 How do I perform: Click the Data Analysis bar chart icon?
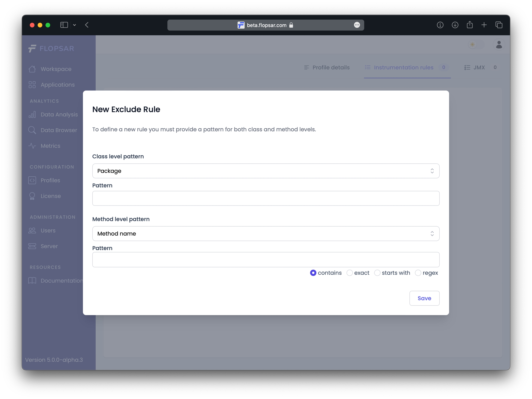tap(32, 115)
